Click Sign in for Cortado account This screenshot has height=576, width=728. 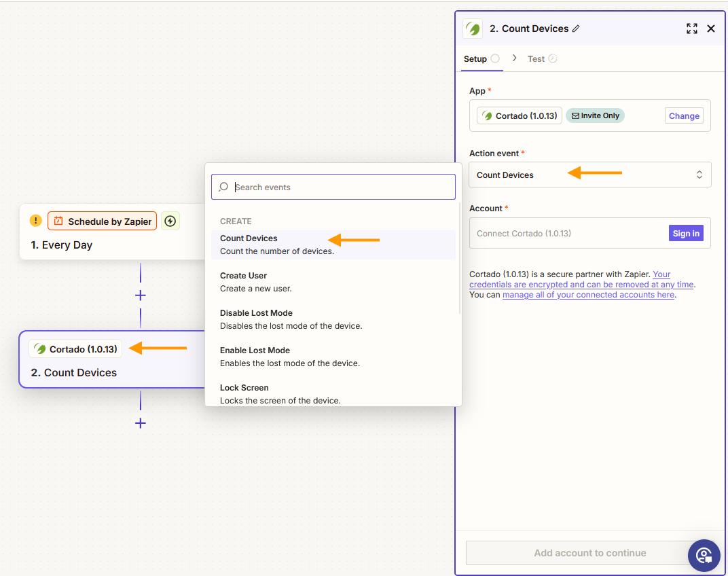point(686,233)
